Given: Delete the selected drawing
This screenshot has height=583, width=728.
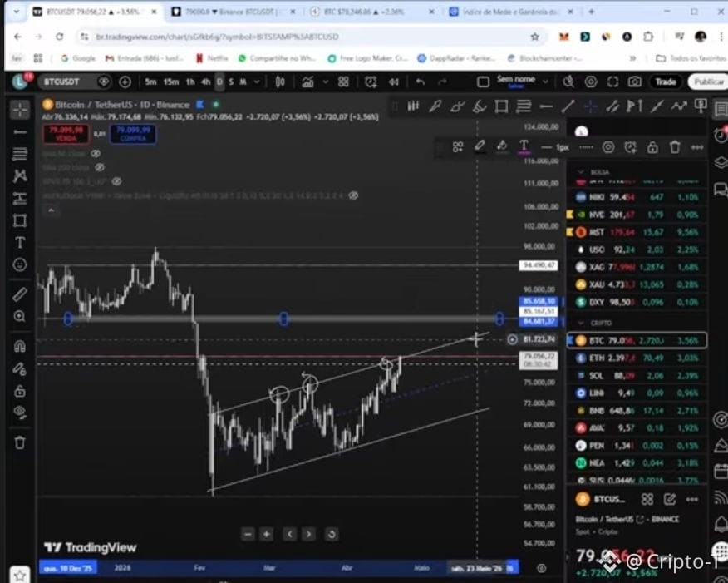Looking at the screenshot, I should pos(675,148).
